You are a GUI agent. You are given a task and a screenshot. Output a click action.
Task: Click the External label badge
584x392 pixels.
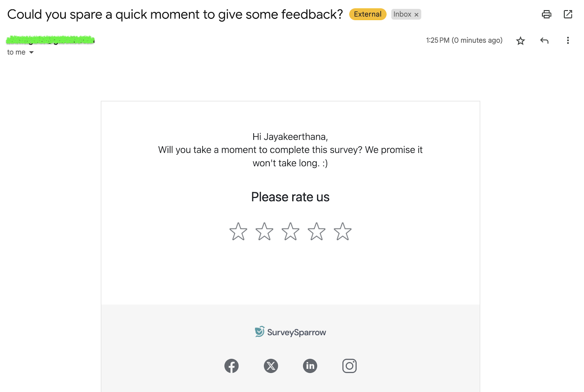tap(368, 14)
